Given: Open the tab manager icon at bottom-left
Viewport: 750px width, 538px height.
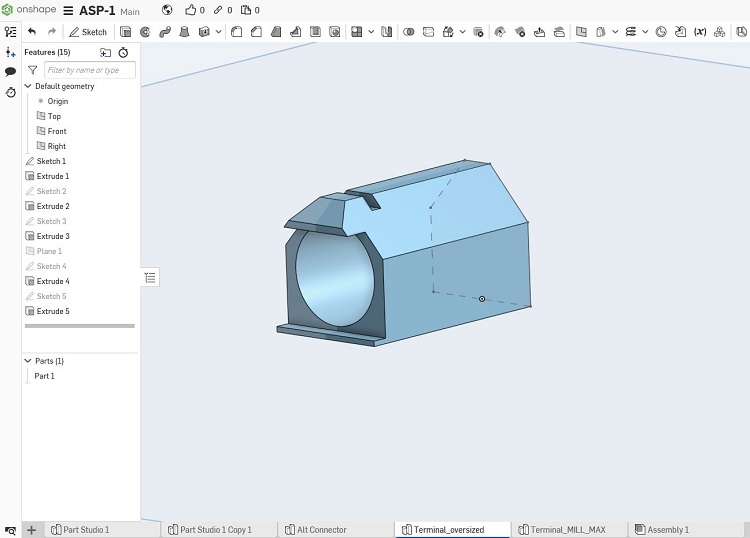Looking at the screenshot, I should click(10, 530).
